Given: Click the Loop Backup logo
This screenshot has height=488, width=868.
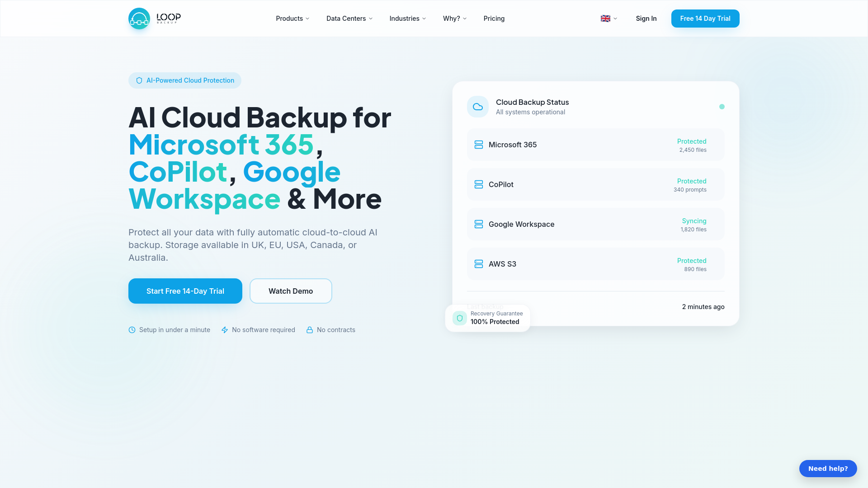Looking at the screenshot, I should coord(155,19).
